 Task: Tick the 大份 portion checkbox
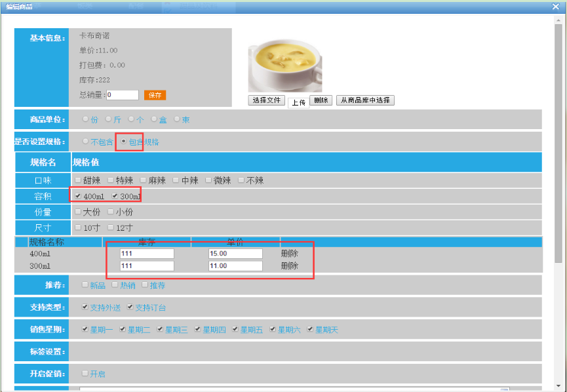[x=78, y=212]
